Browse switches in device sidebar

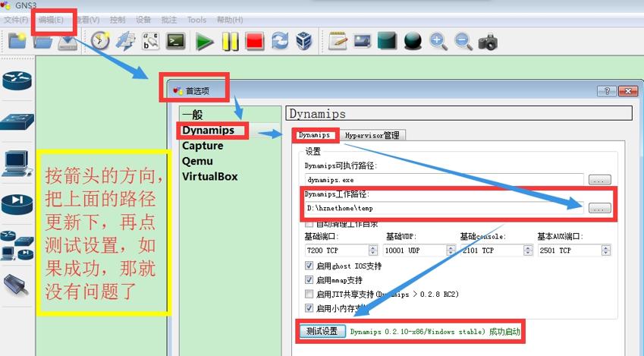(17, 121)
